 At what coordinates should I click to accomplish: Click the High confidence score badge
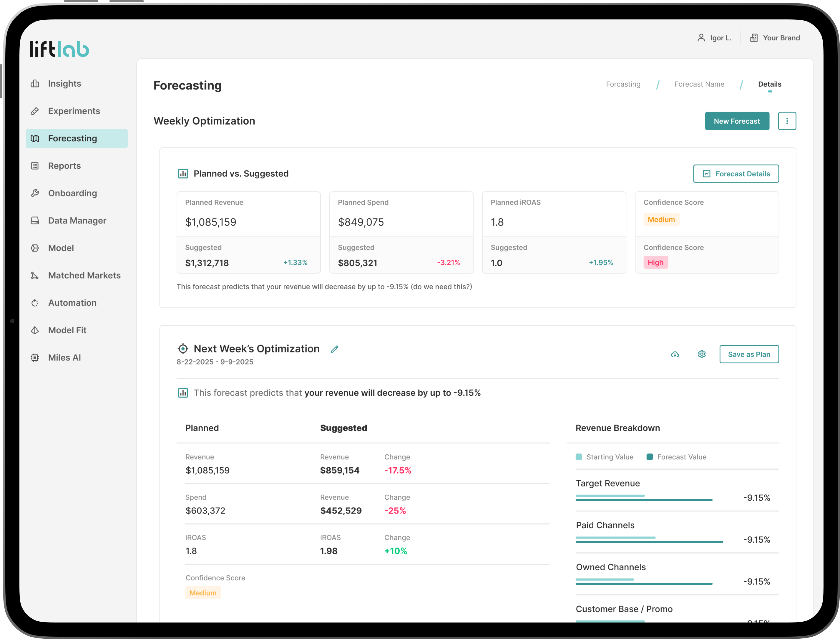[x=655, y=262]
